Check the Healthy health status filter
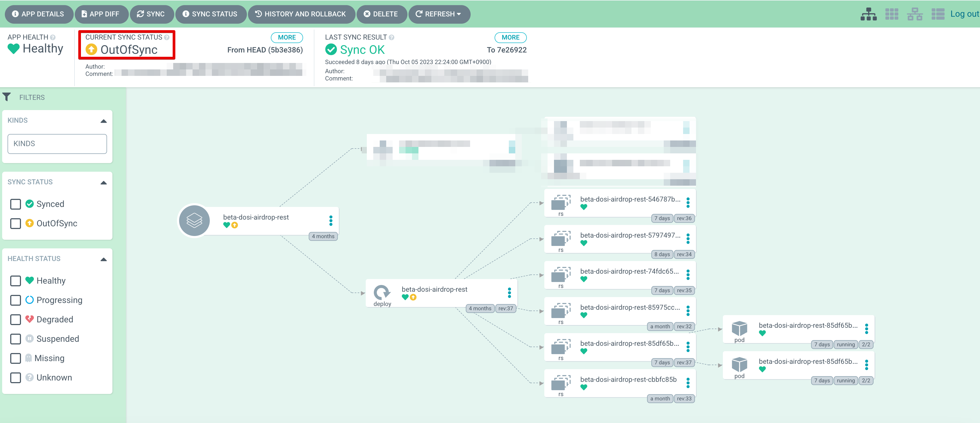The image size is (980, 423). (16, 281)
